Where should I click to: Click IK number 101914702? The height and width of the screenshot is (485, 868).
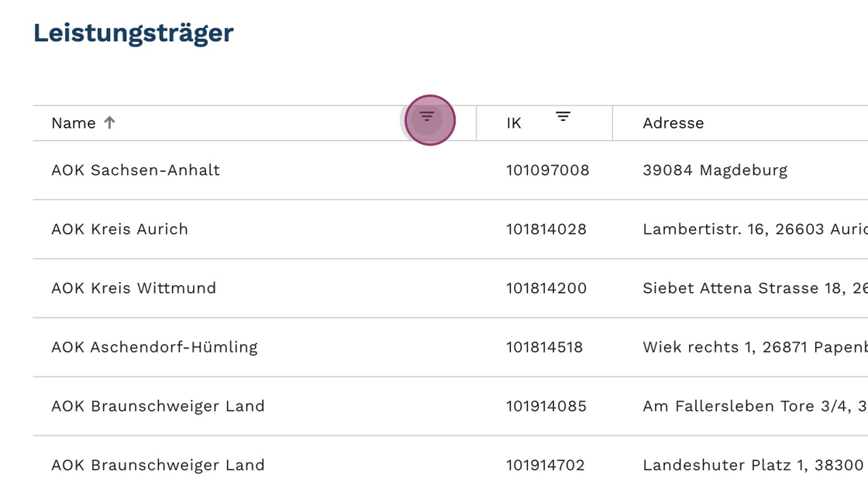pyautogui.click(x=546, y=465)
